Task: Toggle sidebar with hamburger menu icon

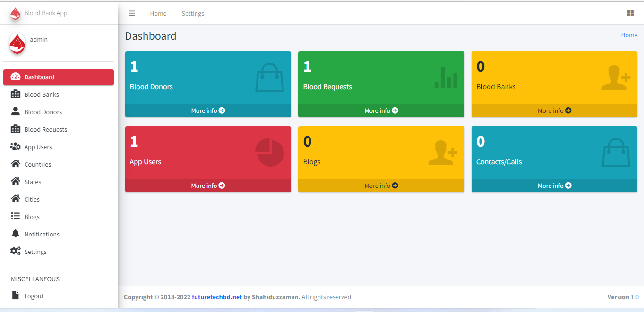Action: coord(132,13)
